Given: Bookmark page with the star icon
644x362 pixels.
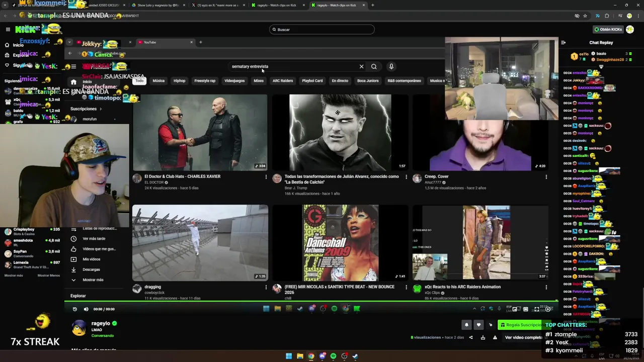Looking at the screenshot, I should [x=585, y=16].
